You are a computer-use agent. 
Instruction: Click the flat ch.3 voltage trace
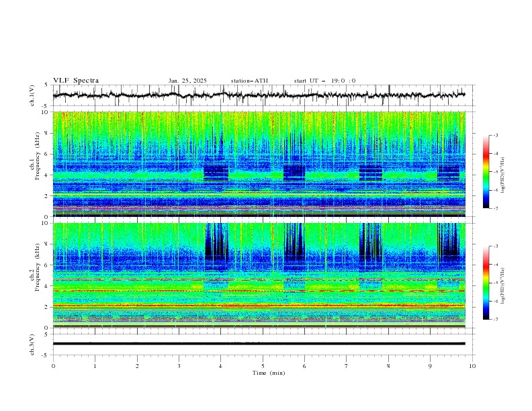click(x=259, y=344)
